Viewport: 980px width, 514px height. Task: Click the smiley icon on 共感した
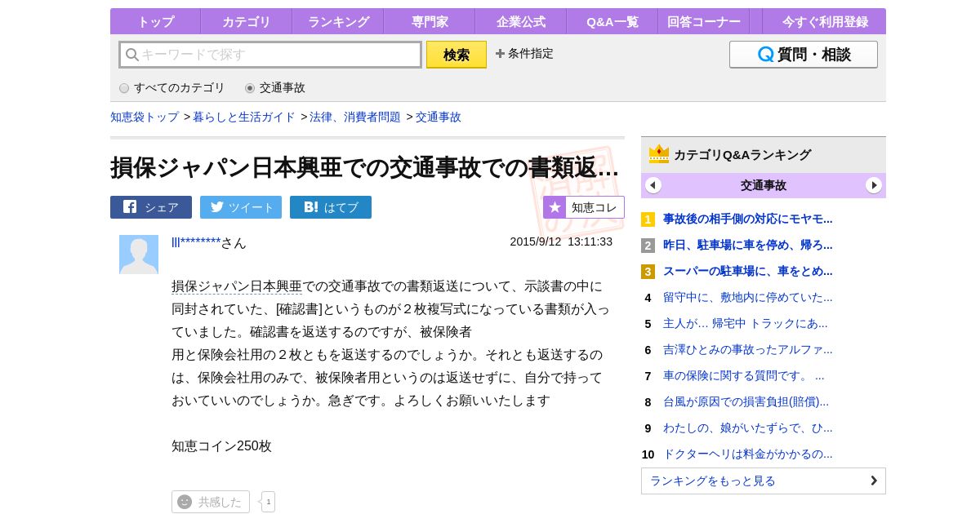185,502
